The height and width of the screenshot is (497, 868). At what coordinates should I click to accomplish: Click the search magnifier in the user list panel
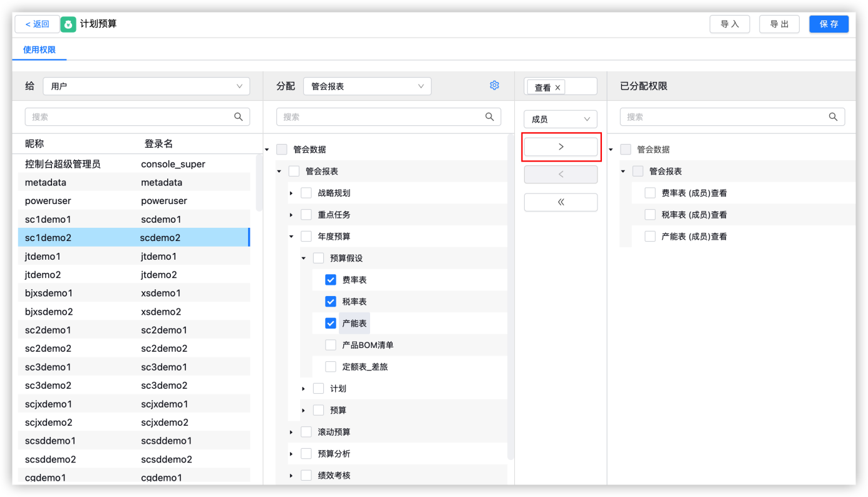[238, 116]
